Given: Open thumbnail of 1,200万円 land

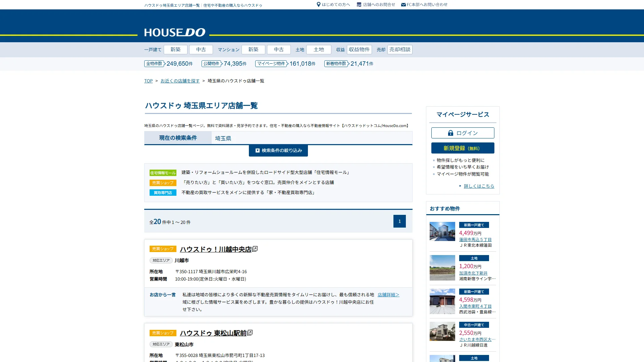Looking at the screenshot, I should pos(442,268).
